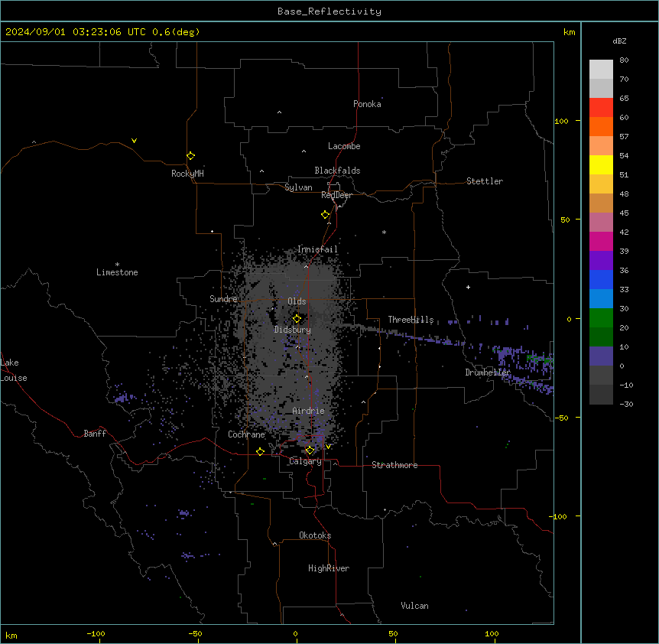Pick the magenta 39-42 dBZ legend swatch
659x644 pixels.
[x=601, y=241]
